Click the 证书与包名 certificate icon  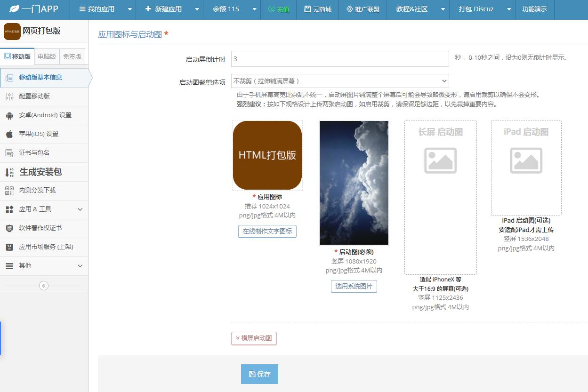9,153
